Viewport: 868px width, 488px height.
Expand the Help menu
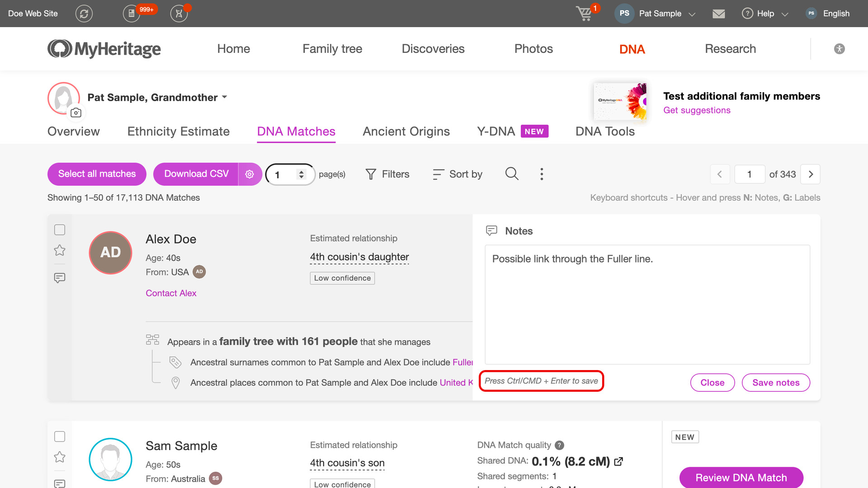[x=765, y=14]
